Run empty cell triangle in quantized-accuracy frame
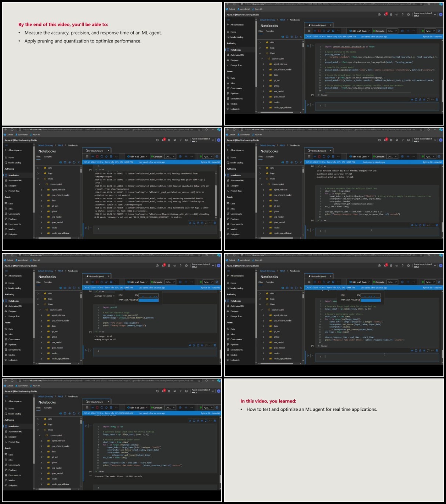 pos(308,230)
